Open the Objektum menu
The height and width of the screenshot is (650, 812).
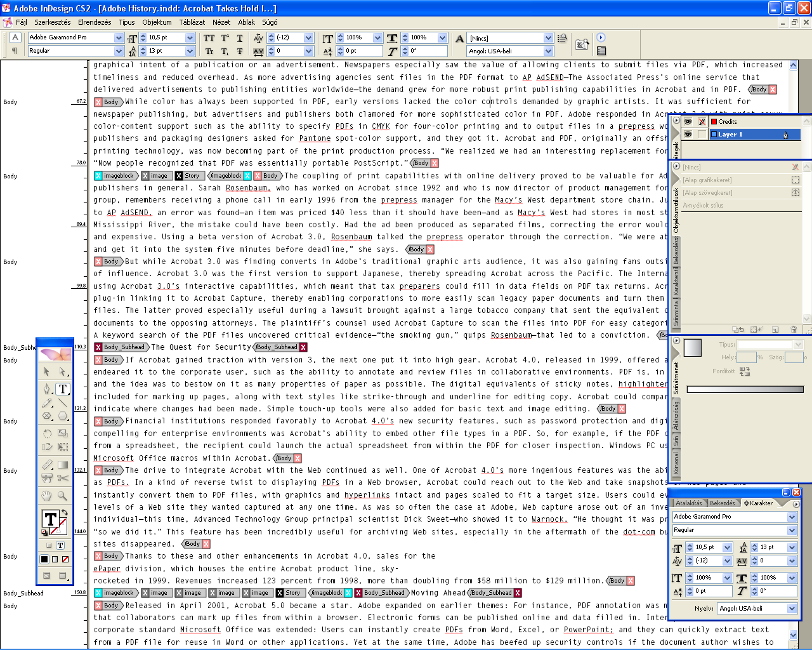click(157, 22)
